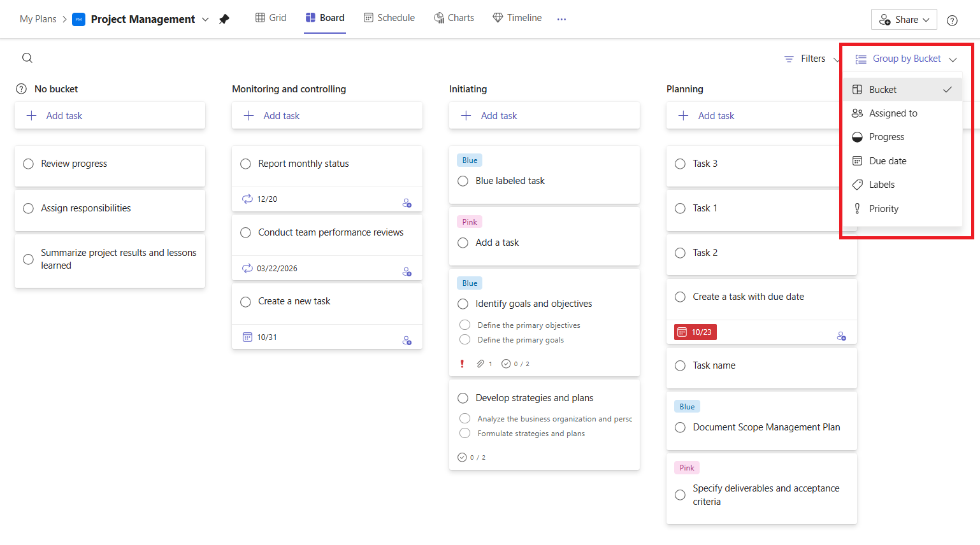This screenshot has width=980, height=545.
Task: Select 'Priority' from the grouping menu
Action: pyautogui.click(x=884, y=208)
